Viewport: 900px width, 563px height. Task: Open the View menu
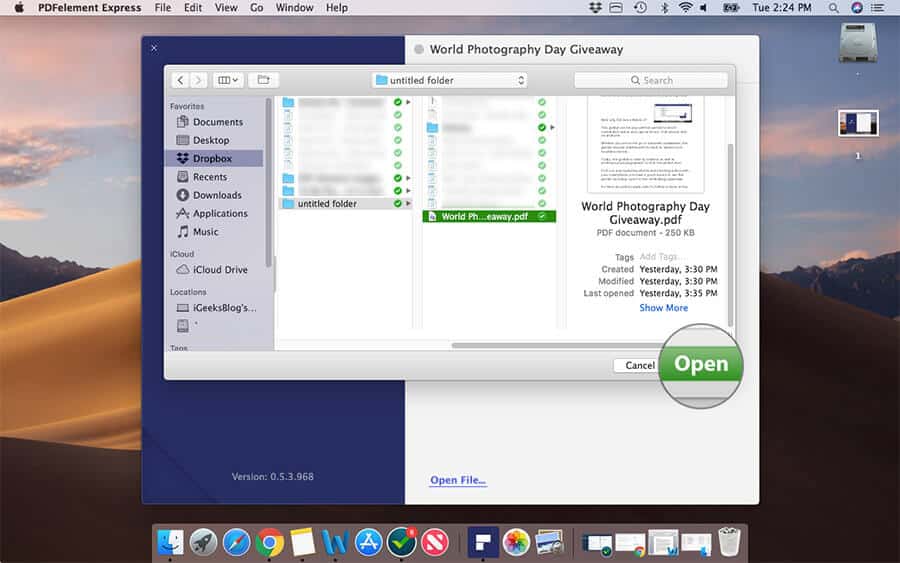coord(226,7)
